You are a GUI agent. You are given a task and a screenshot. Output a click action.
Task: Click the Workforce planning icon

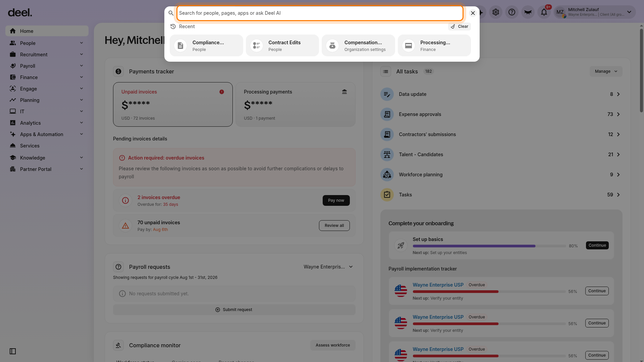point(387,175)
